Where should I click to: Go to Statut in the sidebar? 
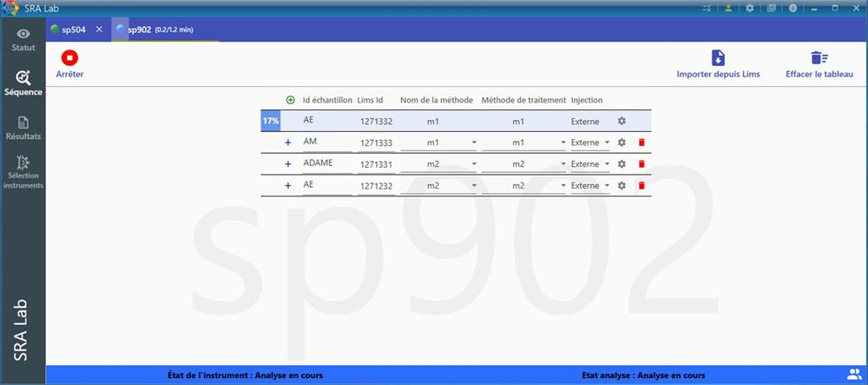point(23,39)
